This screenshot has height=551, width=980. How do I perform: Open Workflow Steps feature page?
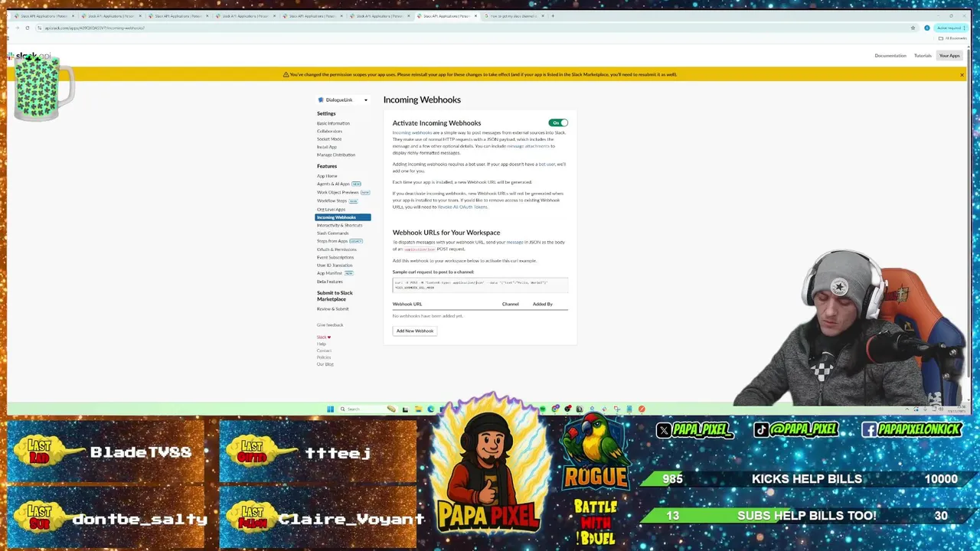tap(332, 201)
